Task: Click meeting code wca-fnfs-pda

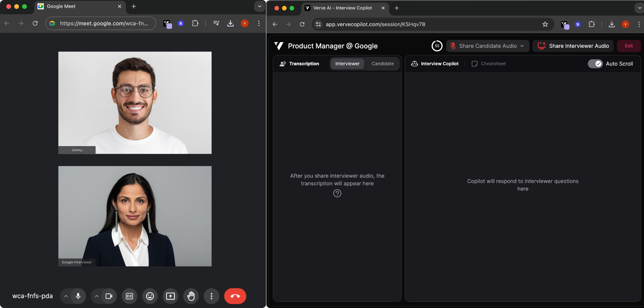Action: (33, 296)
